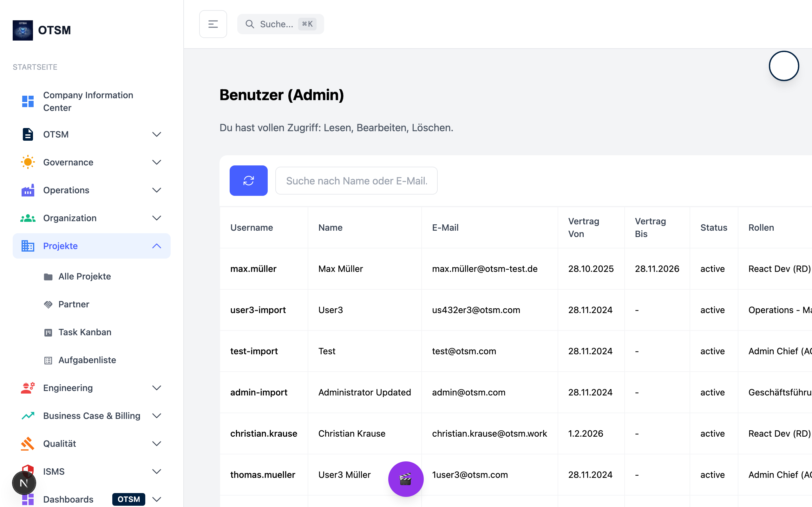812x507 pixels.
Task: Click the Company Information Center grid icon
Action: 28,101
